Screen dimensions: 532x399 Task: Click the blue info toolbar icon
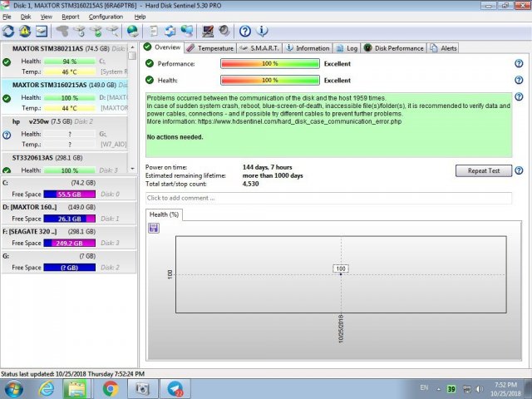(x=263, y=32)
